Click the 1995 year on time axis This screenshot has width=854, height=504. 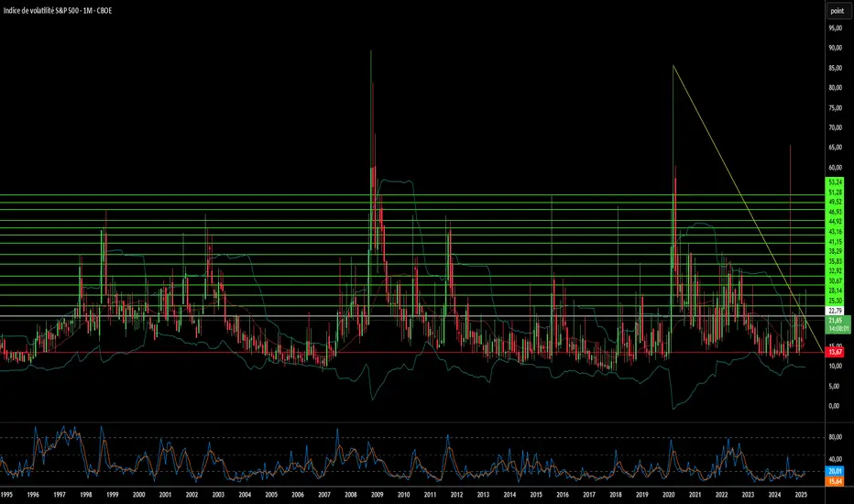click(x=6, y=495)
